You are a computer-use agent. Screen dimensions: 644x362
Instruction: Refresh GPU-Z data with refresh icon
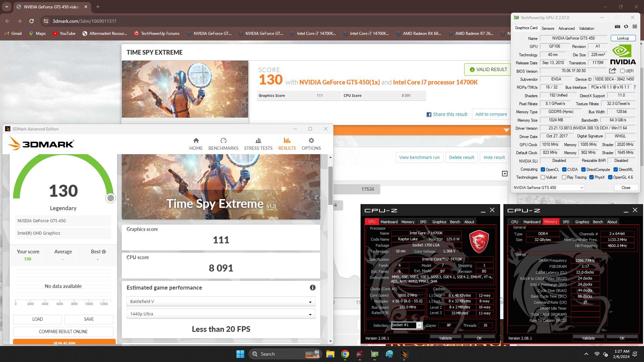(626, 26)
